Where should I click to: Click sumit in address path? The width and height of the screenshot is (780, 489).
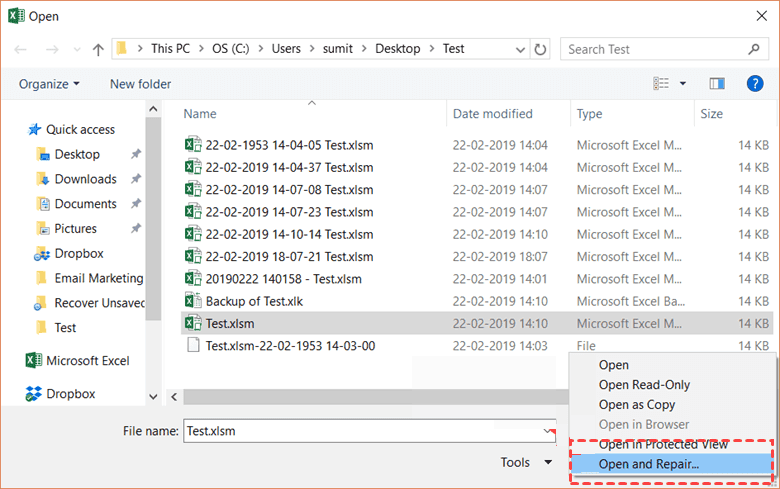[338, 49]
